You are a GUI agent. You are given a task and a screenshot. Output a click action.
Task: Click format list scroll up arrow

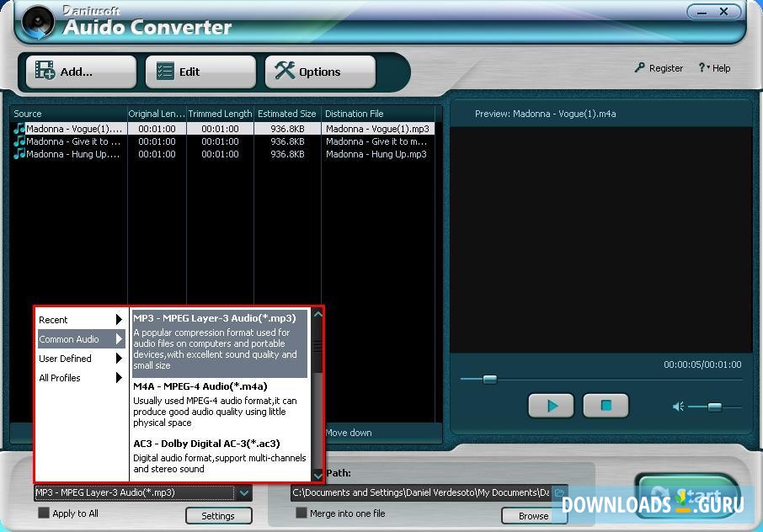[x=317, y=314]
